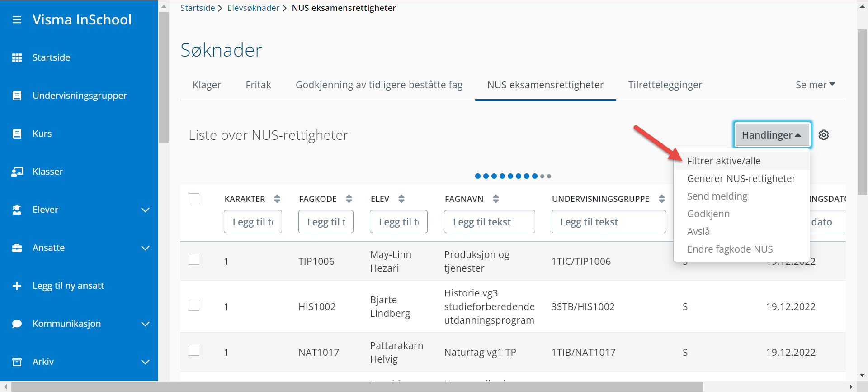Click undervisningsgruppe 1TIB/NAT1017 cell
The image size is (868, 392).
point(583,352)
